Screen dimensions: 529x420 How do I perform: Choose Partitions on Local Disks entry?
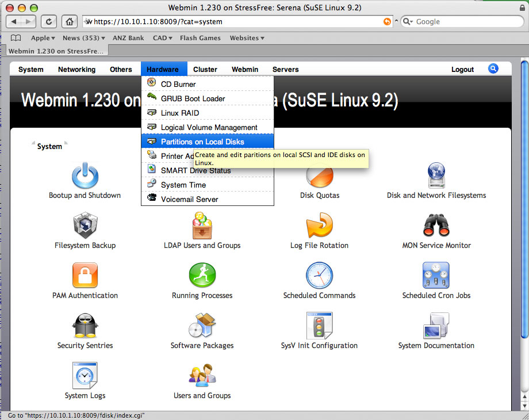[208, 142]
